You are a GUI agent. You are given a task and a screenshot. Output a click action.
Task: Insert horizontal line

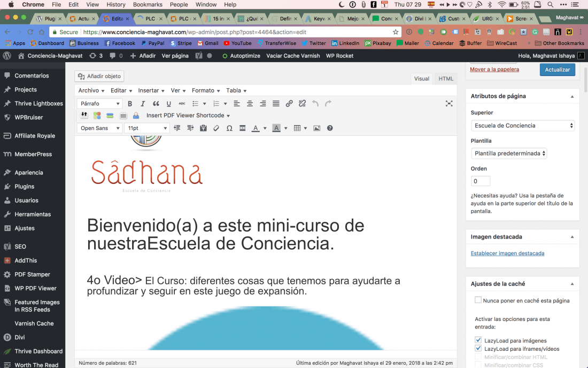(x=243, y=128)
